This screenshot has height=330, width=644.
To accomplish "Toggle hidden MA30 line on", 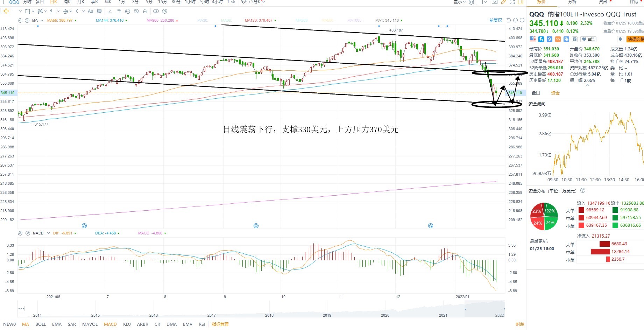I will coord(203,20).
